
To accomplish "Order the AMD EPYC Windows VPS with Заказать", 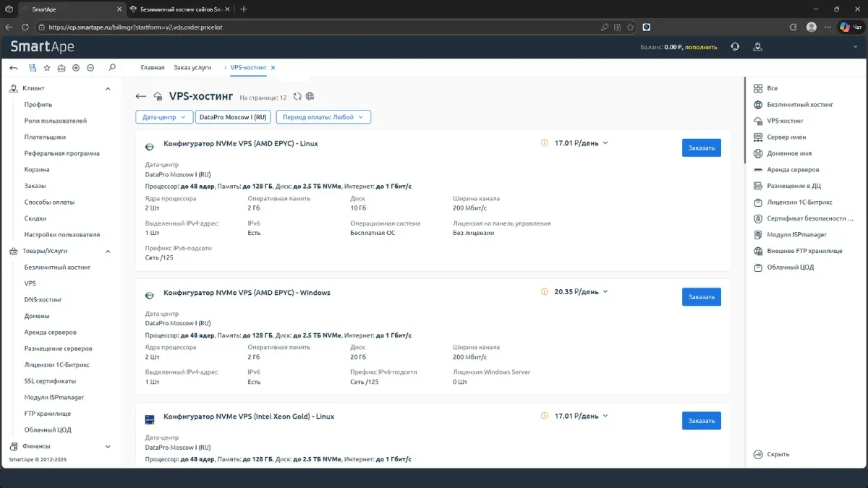I will click(701, 296).
